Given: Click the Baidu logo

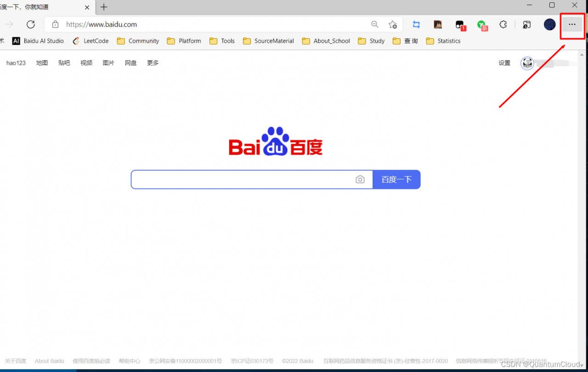Looking at the screenshot, I should (276, 142).
